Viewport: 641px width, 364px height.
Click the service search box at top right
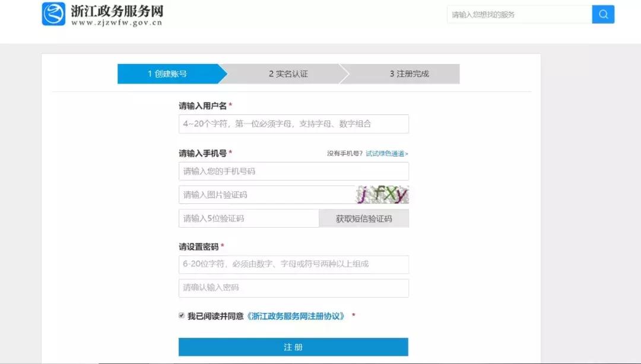[x=516, y=14]
